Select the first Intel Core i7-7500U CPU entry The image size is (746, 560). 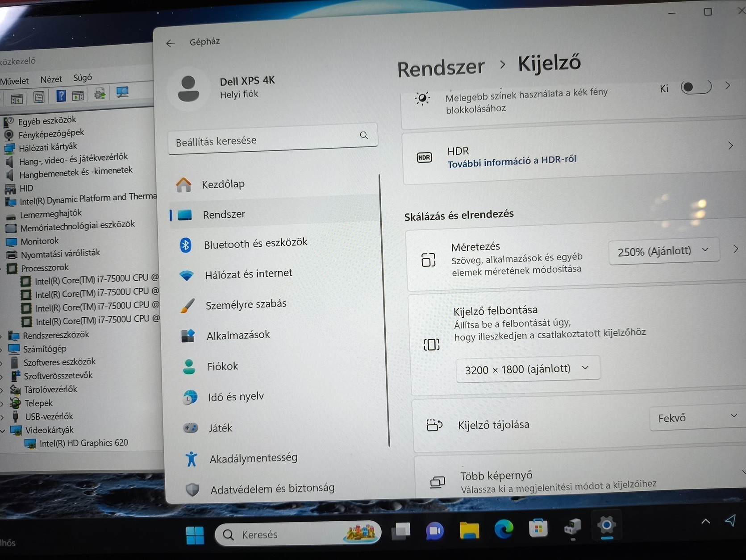click(x=97, y=279)
